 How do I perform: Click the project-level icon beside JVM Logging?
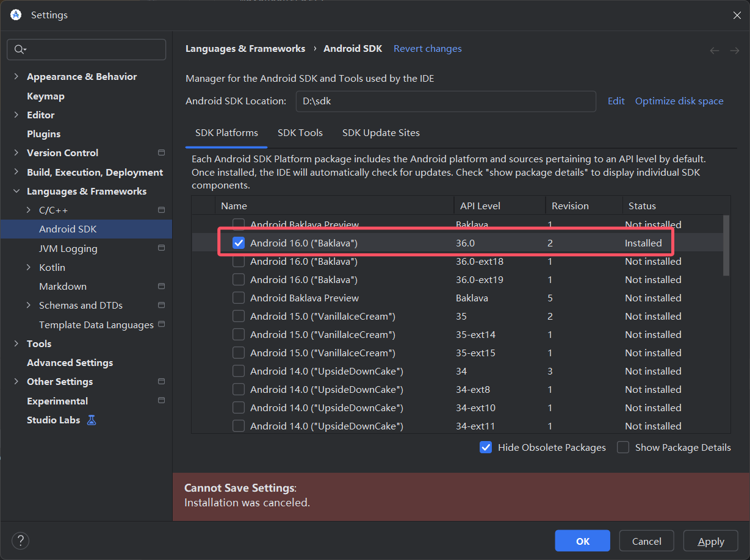pyautogui.click(x=161, y=248)
